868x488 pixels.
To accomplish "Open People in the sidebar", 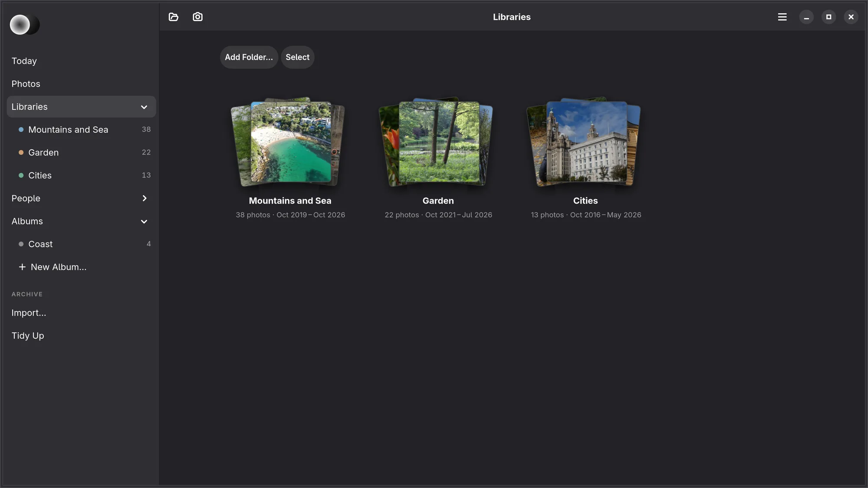I will point(81,198).
